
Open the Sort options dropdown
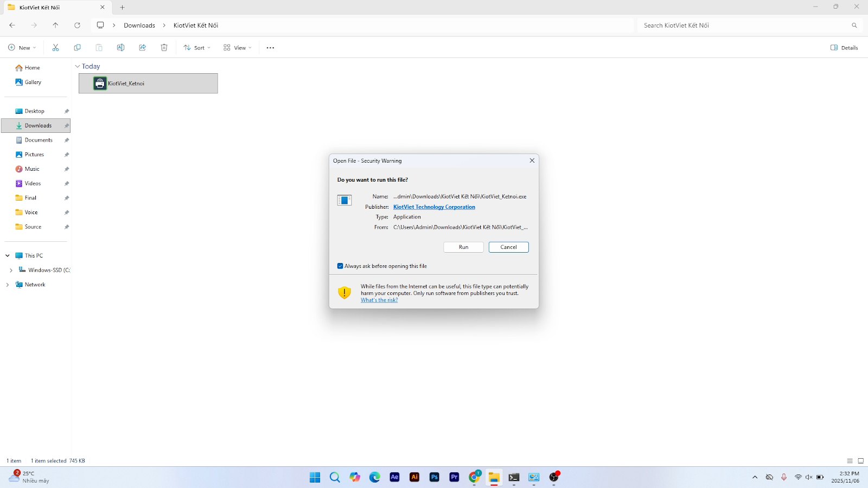tap(197, 48)
